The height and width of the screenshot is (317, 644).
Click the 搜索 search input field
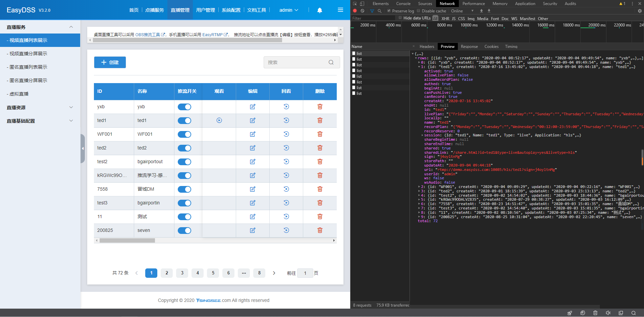tap(302, 62)
